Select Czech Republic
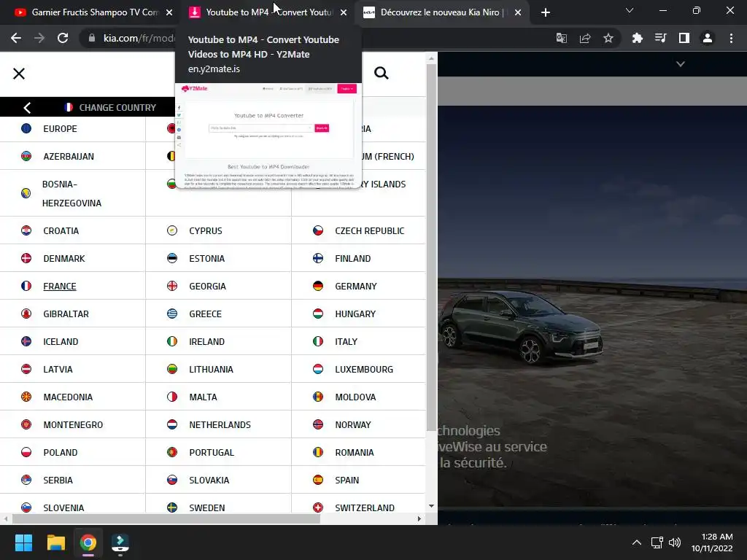 coord(369,230)
